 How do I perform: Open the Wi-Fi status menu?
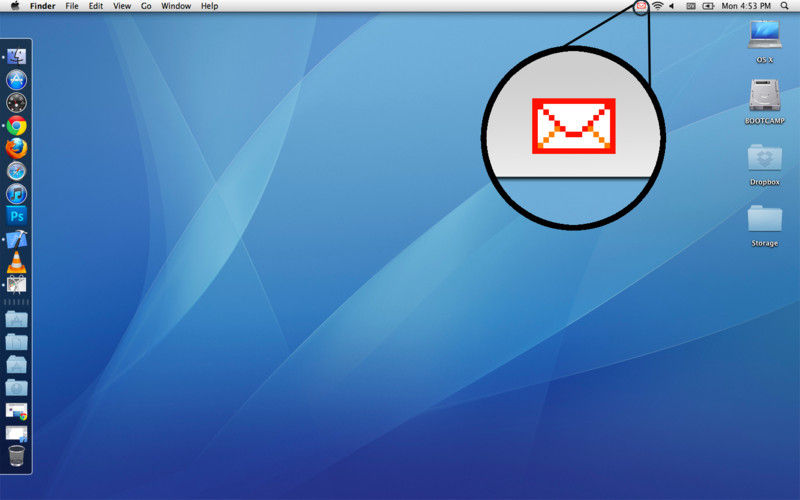click(x=657, y=6)
